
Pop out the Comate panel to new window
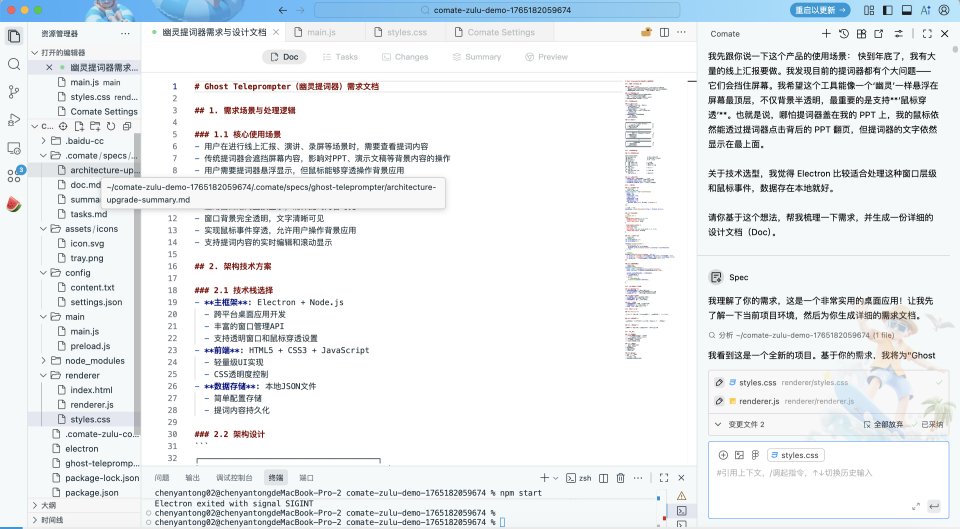pos(879,34)
